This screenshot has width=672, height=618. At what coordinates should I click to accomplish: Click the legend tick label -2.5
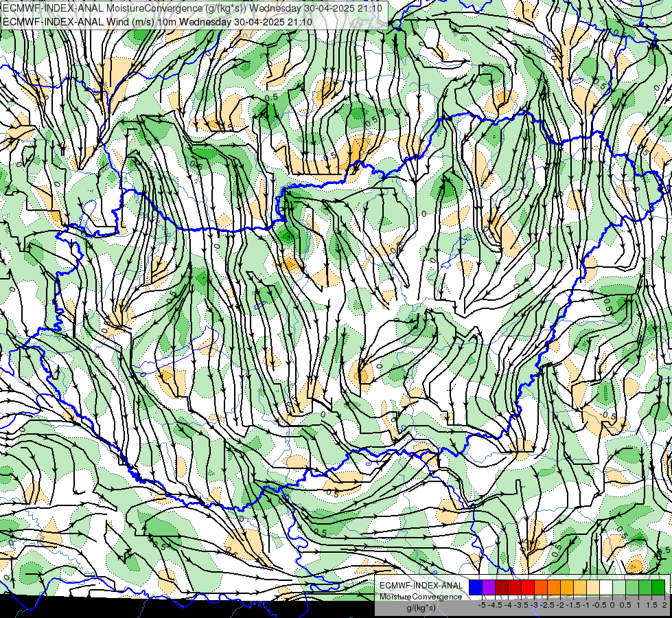[547, 605]
